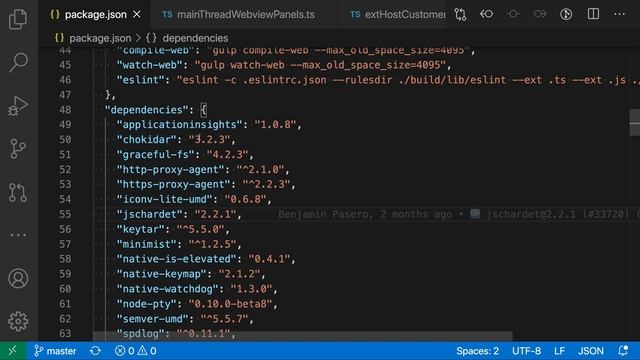640x360 pixels.
Task: Click "keytar" key on line 56
Action: point(143,229)
